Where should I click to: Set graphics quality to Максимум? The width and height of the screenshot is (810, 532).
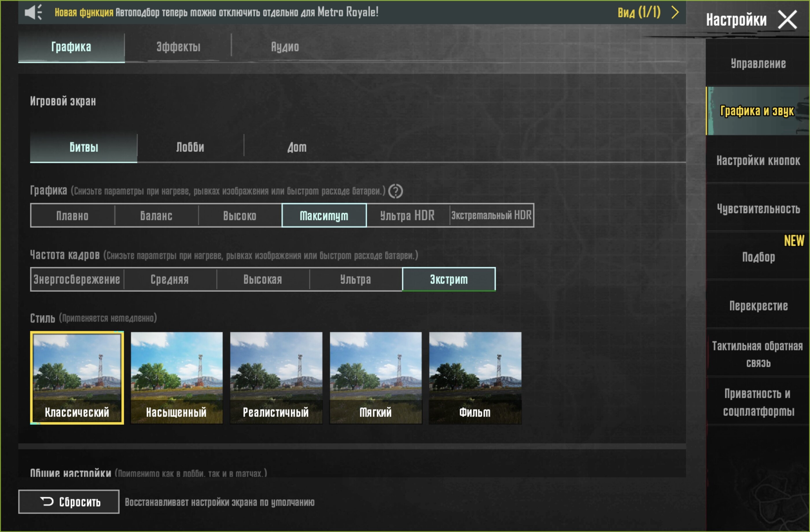tap(324, 216)
